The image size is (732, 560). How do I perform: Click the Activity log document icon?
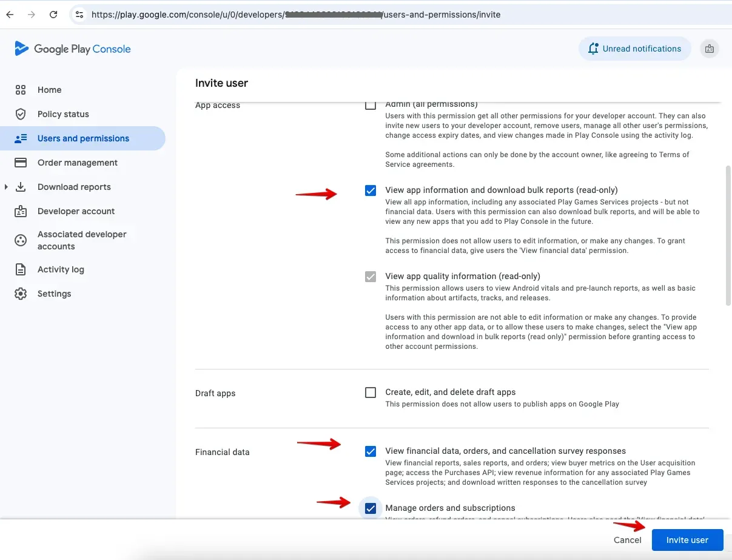(21, 269)
